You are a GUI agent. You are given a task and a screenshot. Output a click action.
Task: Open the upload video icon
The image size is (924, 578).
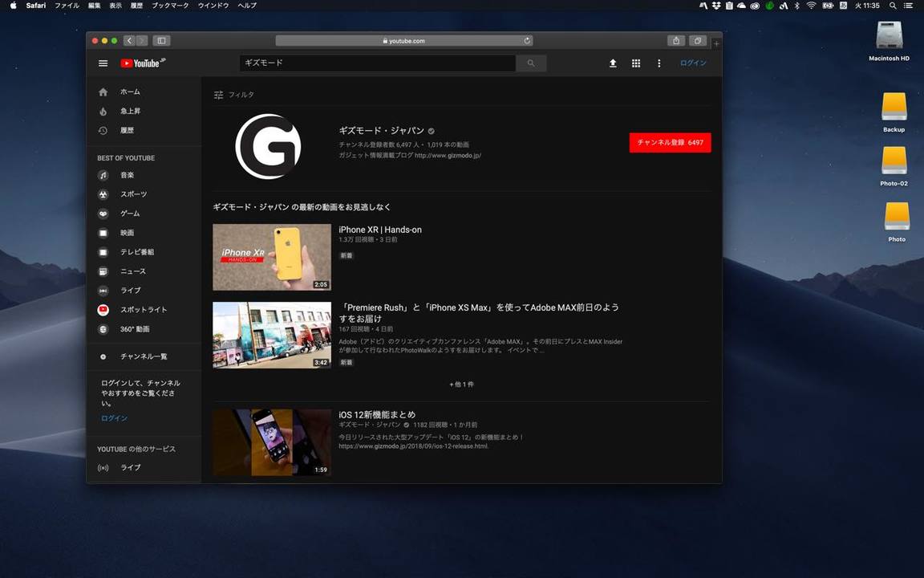pyautogui.click(x=613, y=63)
